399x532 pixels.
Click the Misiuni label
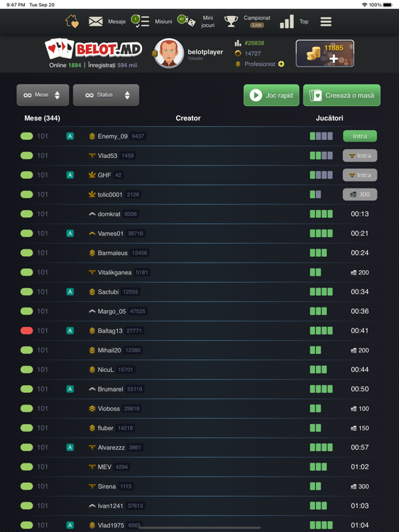(x=163, y=21)
